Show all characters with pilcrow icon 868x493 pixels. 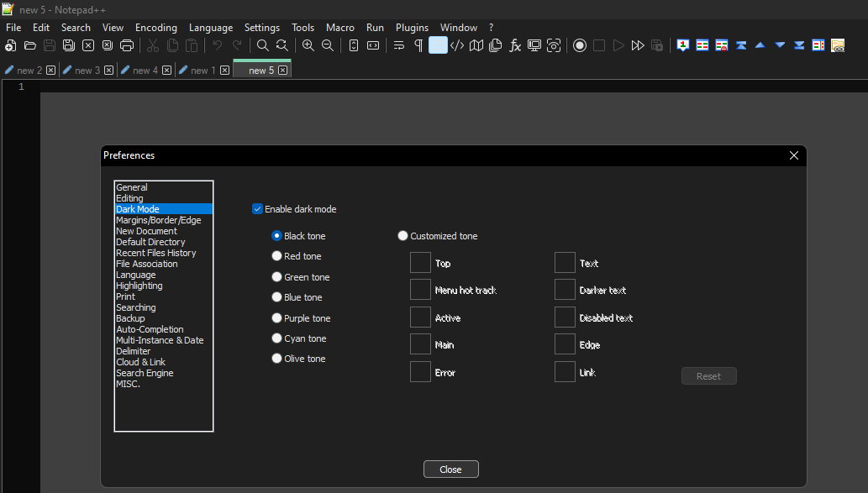pos(418,45)
